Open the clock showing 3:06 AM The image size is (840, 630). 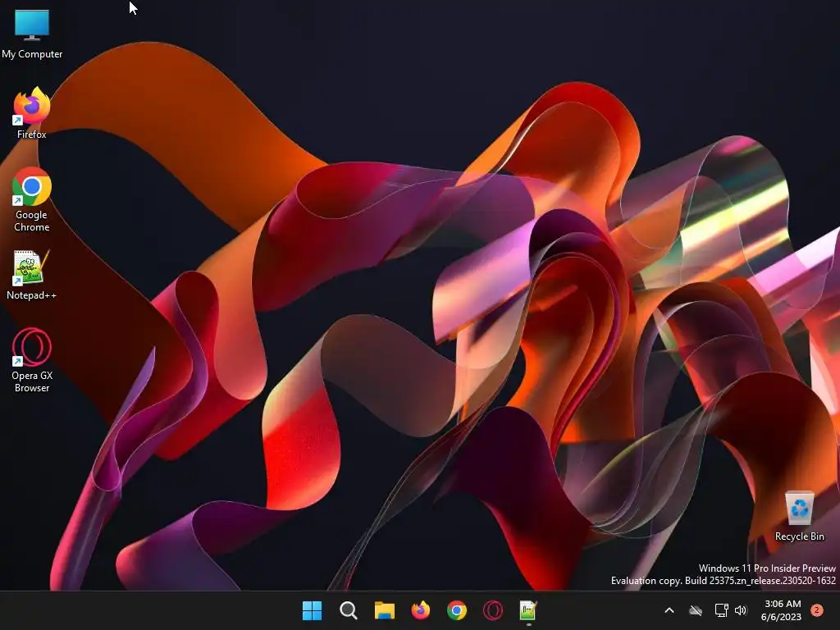(782, 610)
